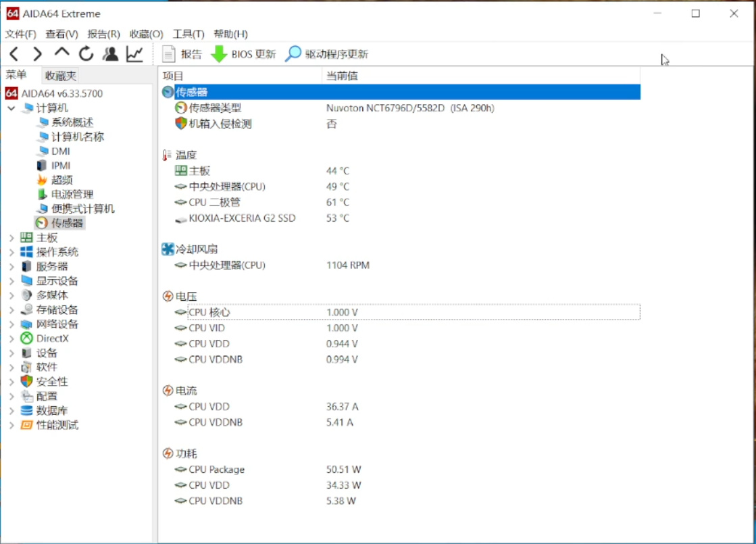Screen dimensions: 756x544
Task: Expand the 显示设备 tree node
Action: (x=11, y=281)
